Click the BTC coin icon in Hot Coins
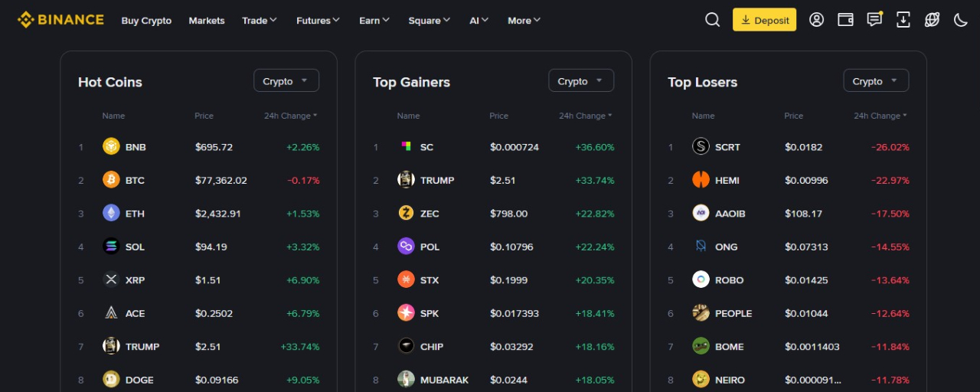 pos(111,180)
